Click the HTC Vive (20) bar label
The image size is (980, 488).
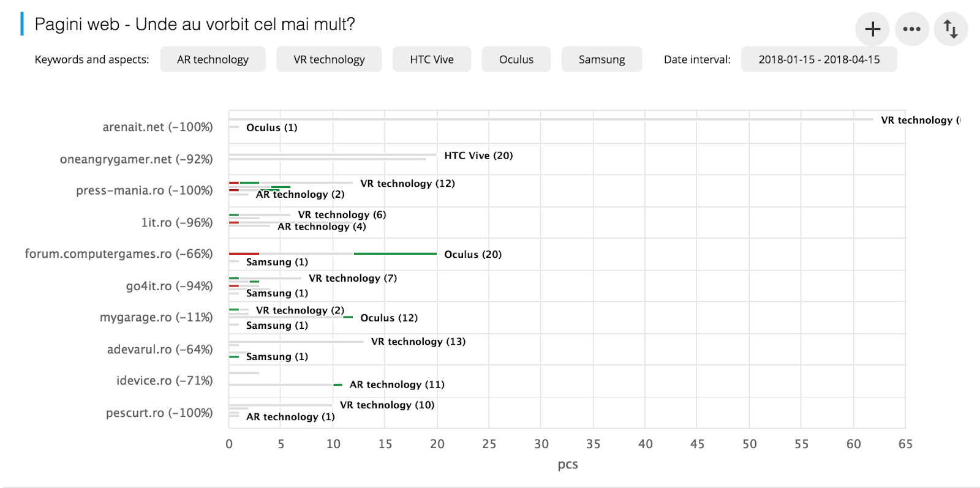point(478,156)
